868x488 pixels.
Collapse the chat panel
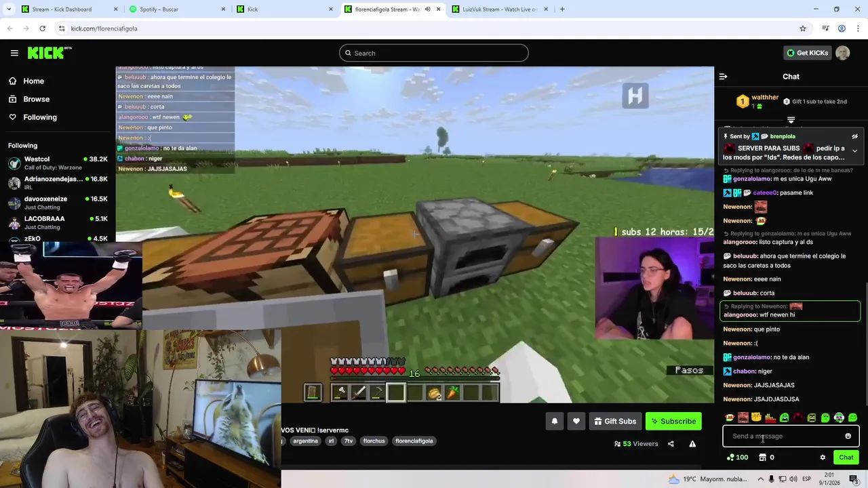tap(723, 77)
